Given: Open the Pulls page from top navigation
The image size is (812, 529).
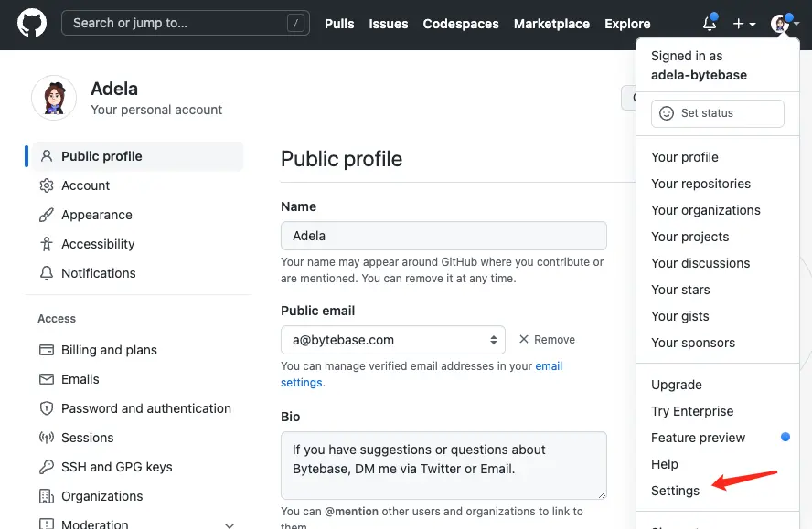Looking at the screenshot, I should point(339,24).
